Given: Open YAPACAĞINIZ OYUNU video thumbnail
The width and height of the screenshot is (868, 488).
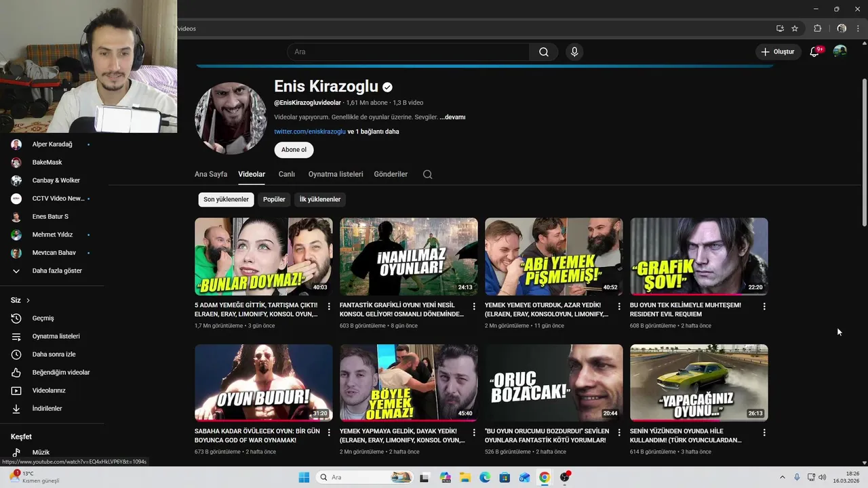Looking at the screenshot, I should [x=699, y=383].
